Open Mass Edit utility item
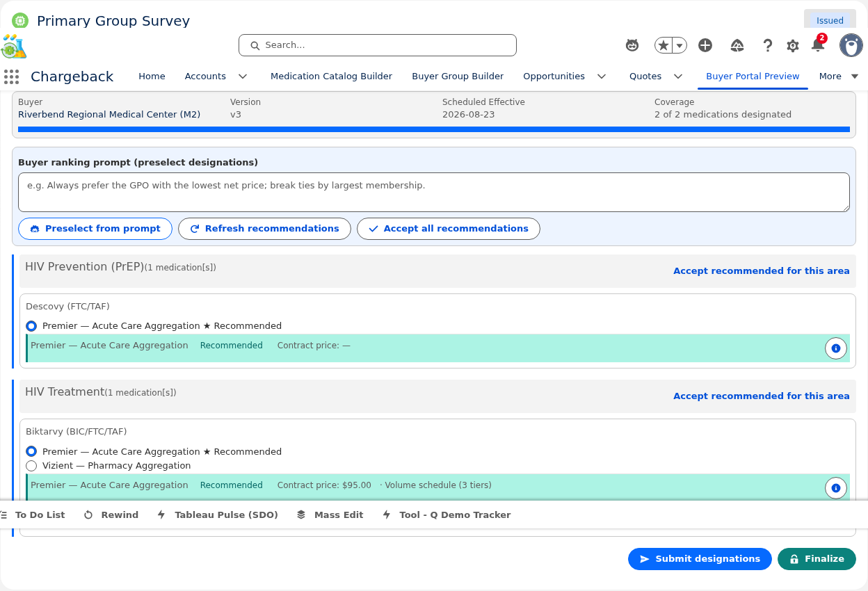The image size is (868, 591). pos(330,515)
